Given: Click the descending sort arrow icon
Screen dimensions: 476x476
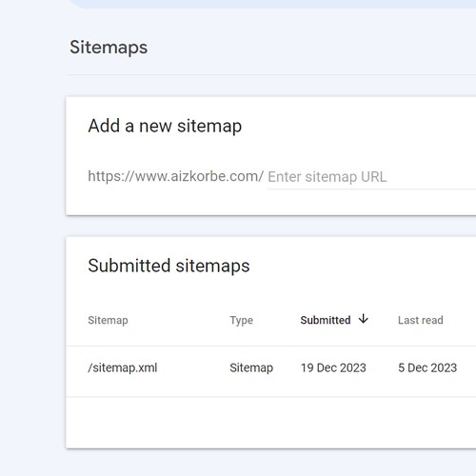Looking at the screenshot, I should 364,319.
